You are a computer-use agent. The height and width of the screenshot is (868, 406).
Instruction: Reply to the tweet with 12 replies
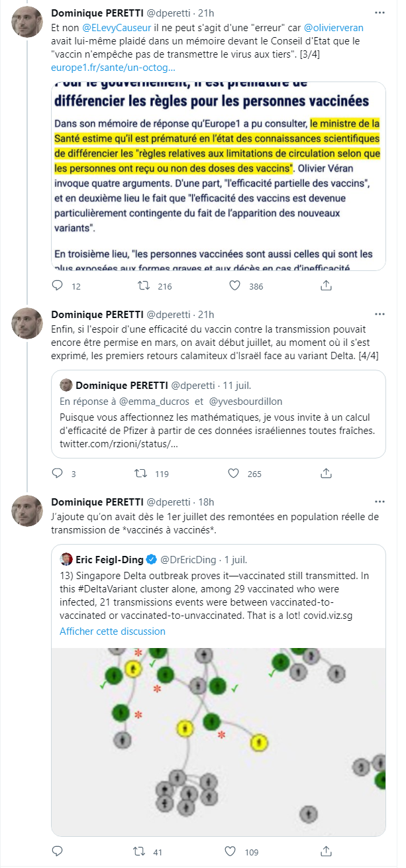click(x=58, y=286)
